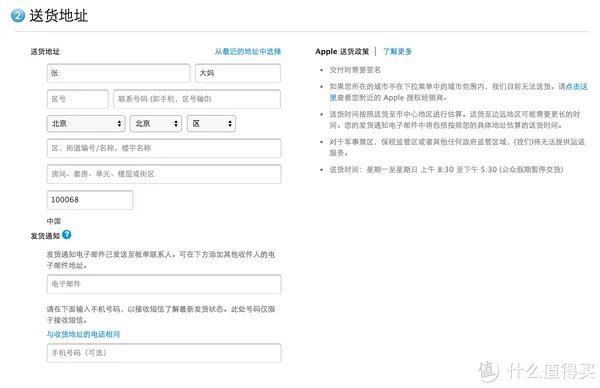Viewport: 600px width, 388px height.
Task: Open the 了解更多 link
Action: [397, 51]
